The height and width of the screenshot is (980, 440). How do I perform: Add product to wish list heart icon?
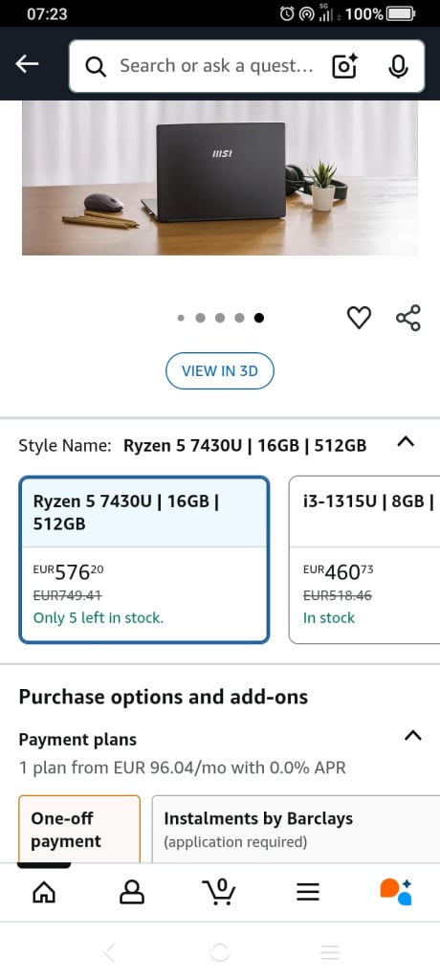point(359,318)
